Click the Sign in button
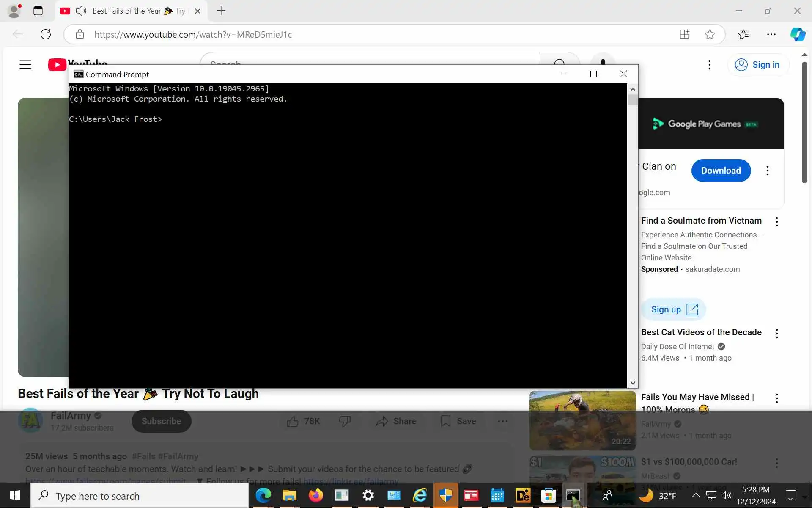The width and height of the screenshot is (812, 508). click(758, 65)
